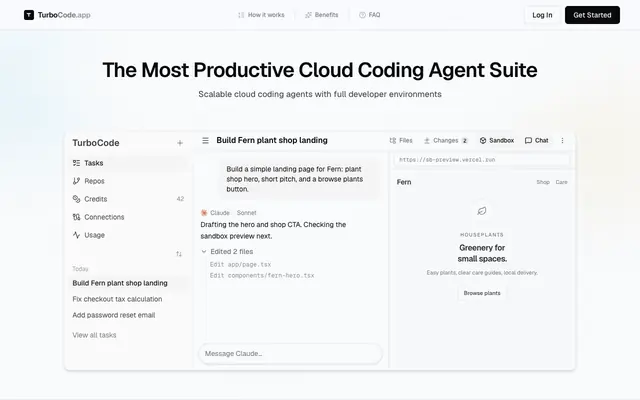Click the Log In button

coord(542,15)
